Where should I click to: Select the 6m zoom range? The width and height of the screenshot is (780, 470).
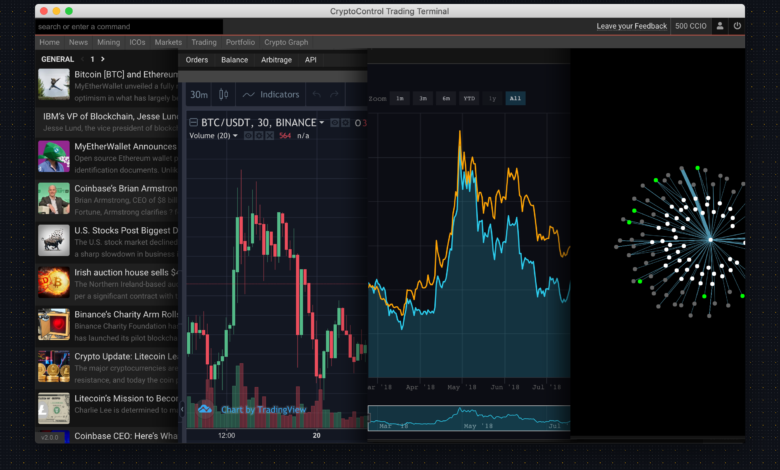tap(446, 98)
